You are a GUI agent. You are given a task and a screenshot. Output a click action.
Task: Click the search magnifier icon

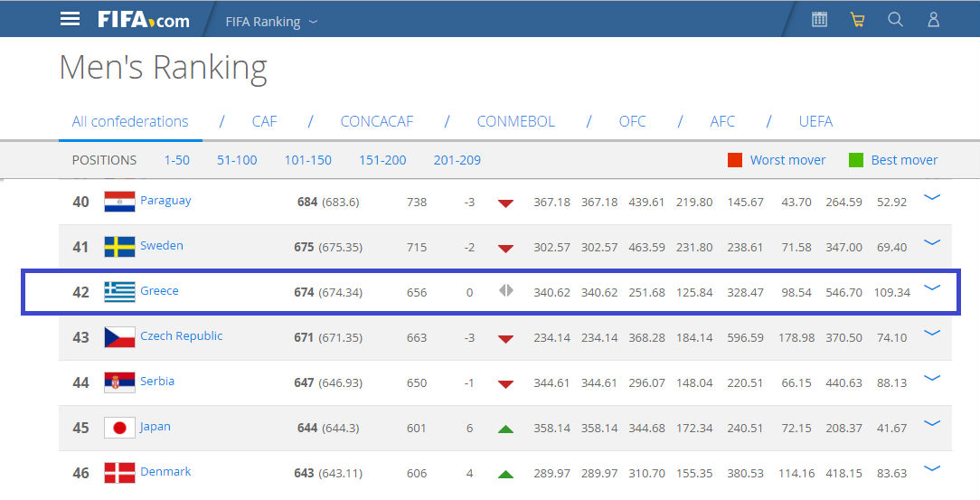click(895, 19)
